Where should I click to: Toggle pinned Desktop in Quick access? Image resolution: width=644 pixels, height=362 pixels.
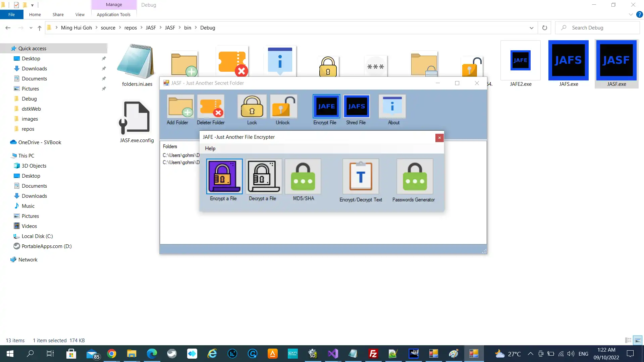103,58
